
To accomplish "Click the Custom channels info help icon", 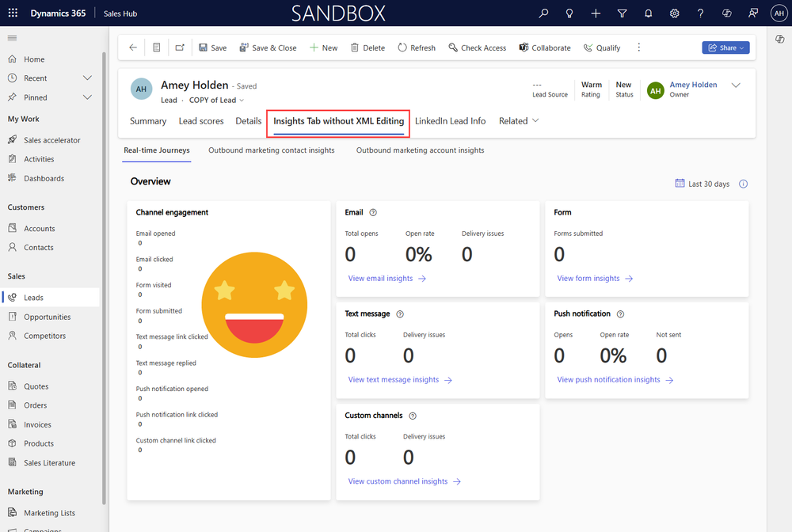I will [x=413, y=416].
